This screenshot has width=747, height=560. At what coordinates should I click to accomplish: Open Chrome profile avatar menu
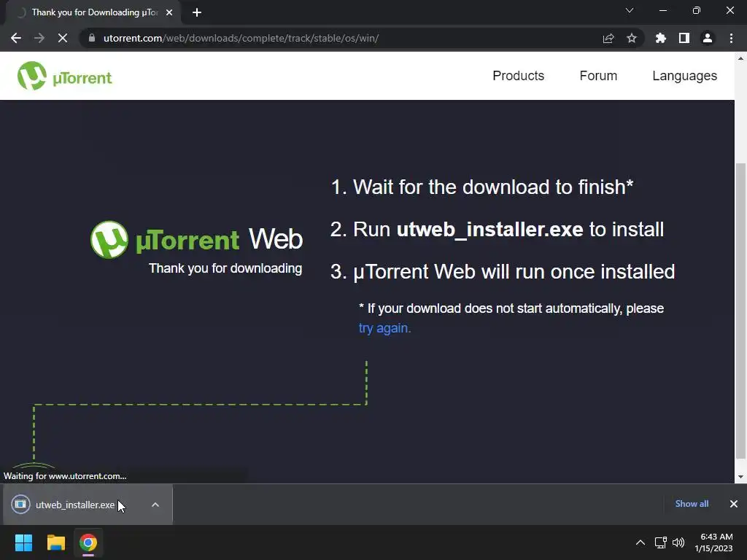[x=708, y=38]
